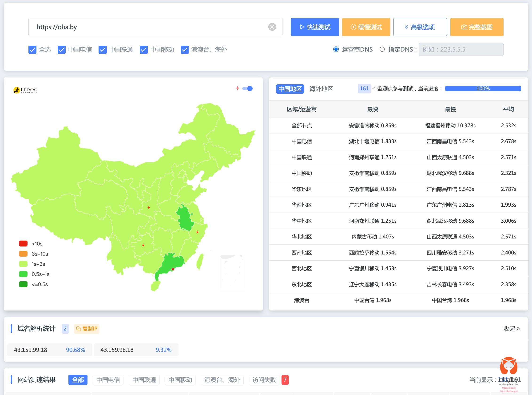Click the custom DNS address input field
This screenshot has width=532, height=395.
click(461, 49)
